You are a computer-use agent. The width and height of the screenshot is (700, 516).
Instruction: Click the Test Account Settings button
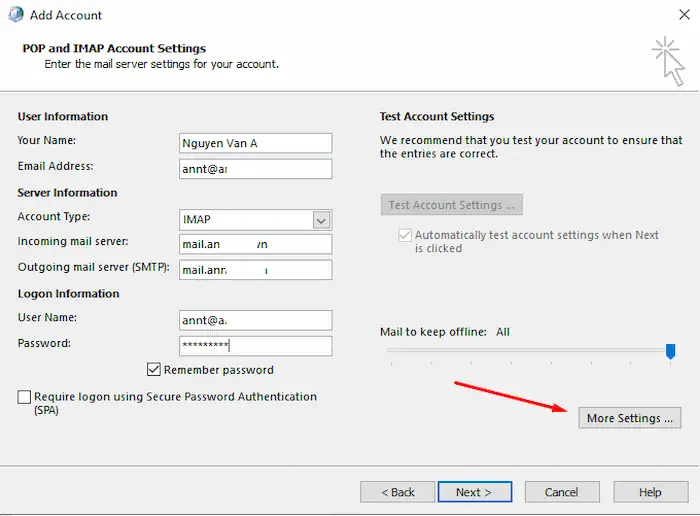tap(451, 205)
